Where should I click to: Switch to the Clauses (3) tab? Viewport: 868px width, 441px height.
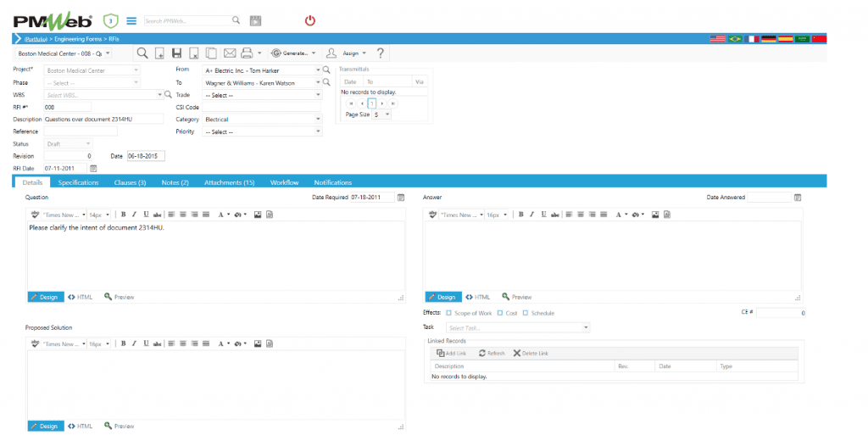130,182
